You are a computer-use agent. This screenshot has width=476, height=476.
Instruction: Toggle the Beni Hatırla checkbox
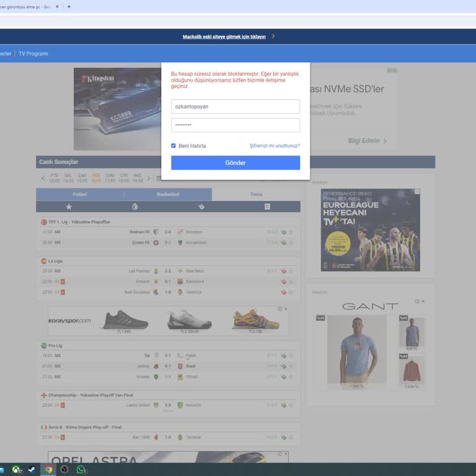(174, 146)
